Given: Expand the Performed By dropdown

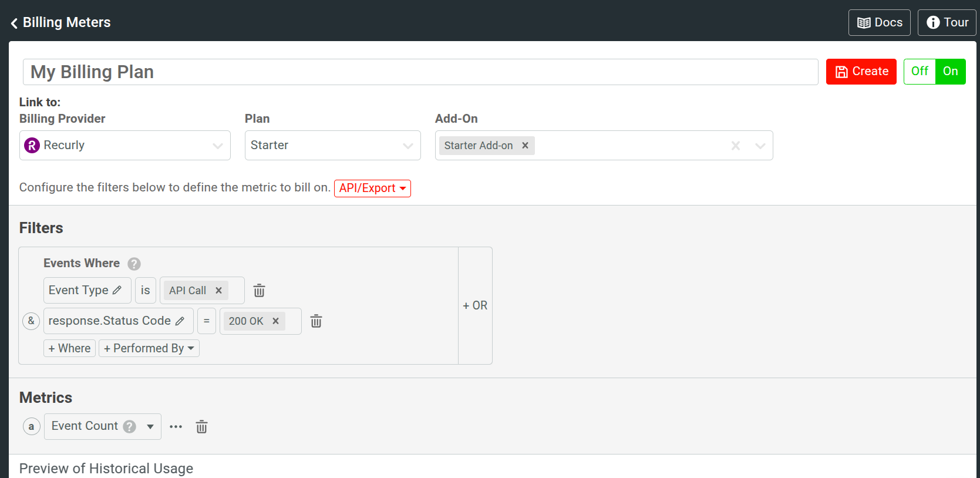Looking at the screenshot, I should [149, 349].
